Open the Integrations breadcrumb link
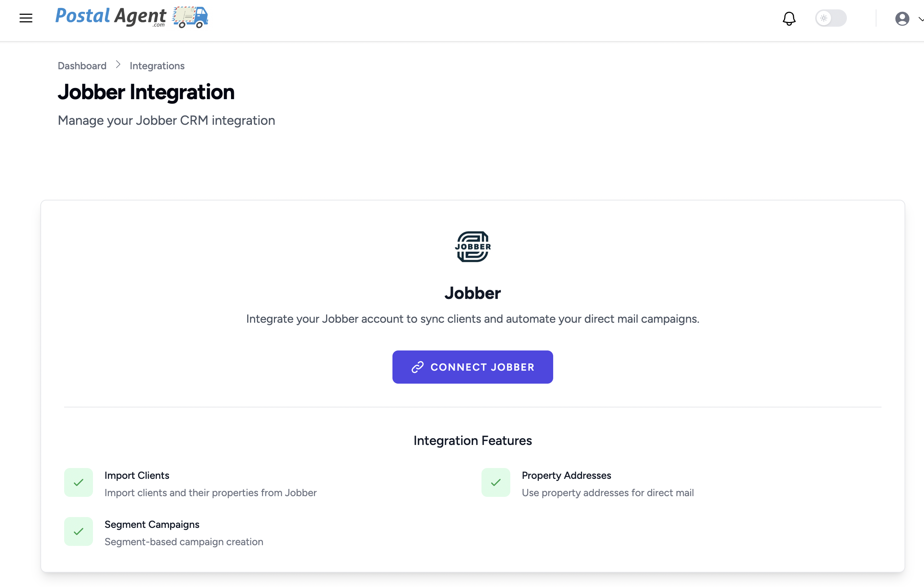Image resolution: width=924 pixels, height=587 pixels. [x=157, y=66]
